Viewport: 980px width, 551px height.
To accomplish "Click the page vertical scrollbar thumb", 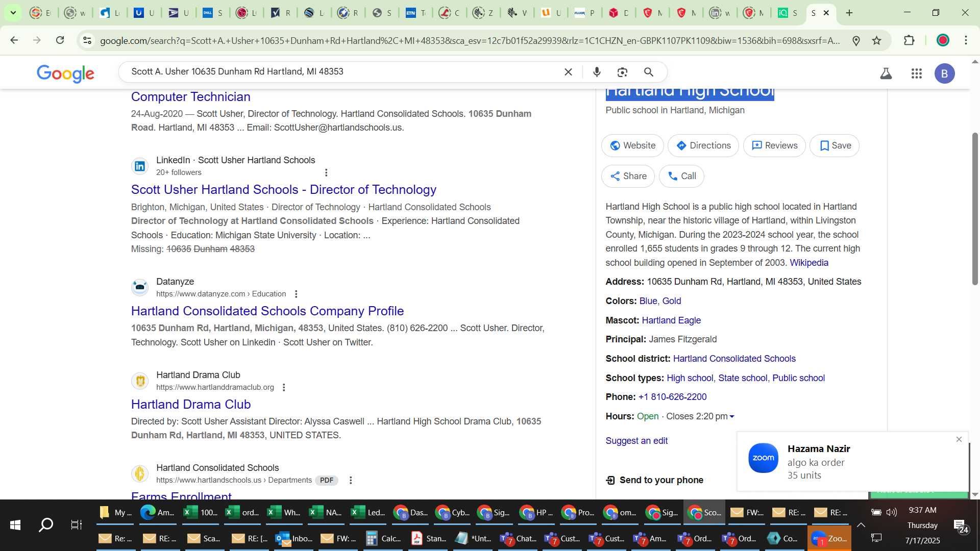I will click(975, 209).
